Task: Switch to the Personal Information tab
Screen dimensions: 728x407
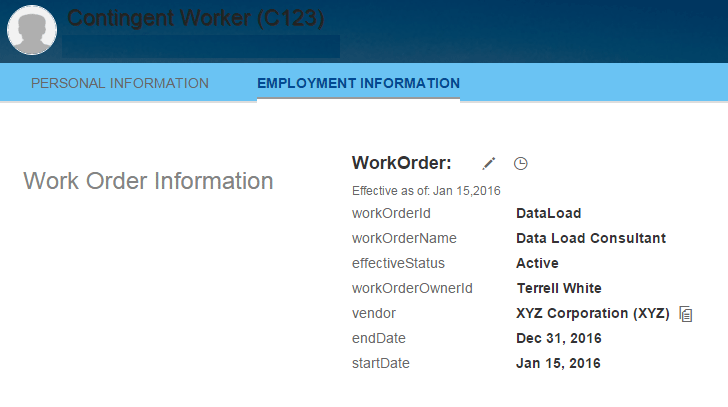Action: (120, 83)
